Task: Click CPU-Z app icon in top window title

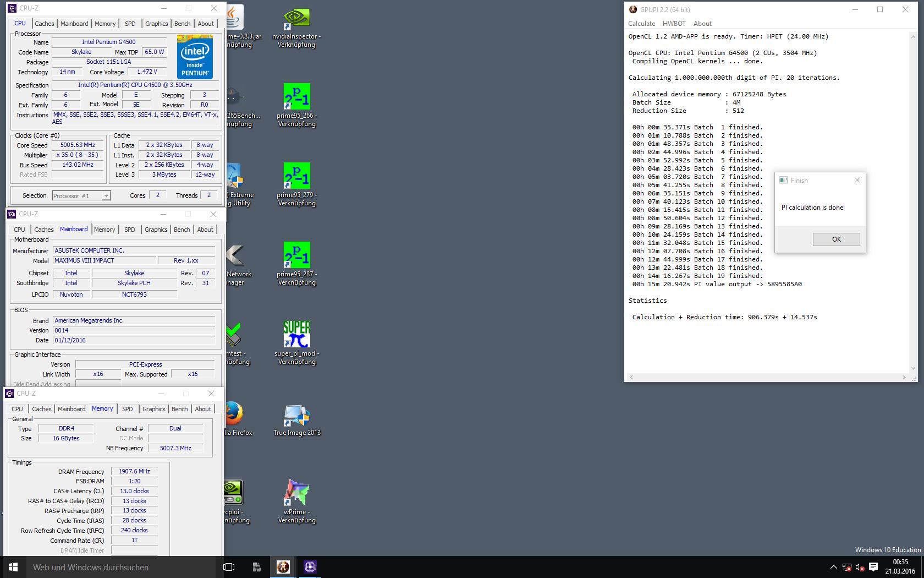Action: [x=12, y=8]
